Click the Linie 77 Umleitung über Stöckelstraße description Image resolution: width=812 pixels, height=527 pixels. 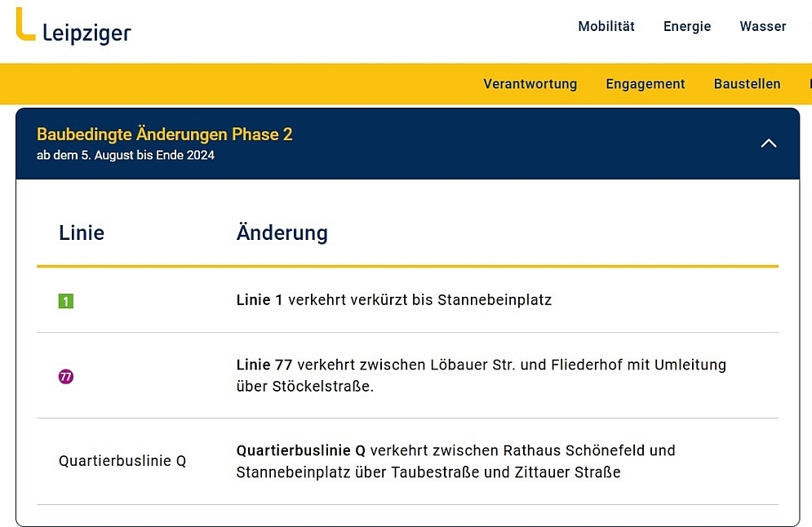(481, 375)
